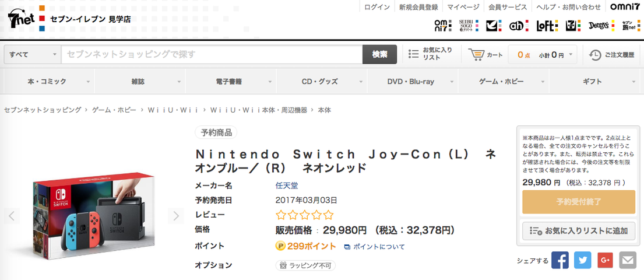Open the DVD・Blu-ray category tab

[x=412, y=82]
